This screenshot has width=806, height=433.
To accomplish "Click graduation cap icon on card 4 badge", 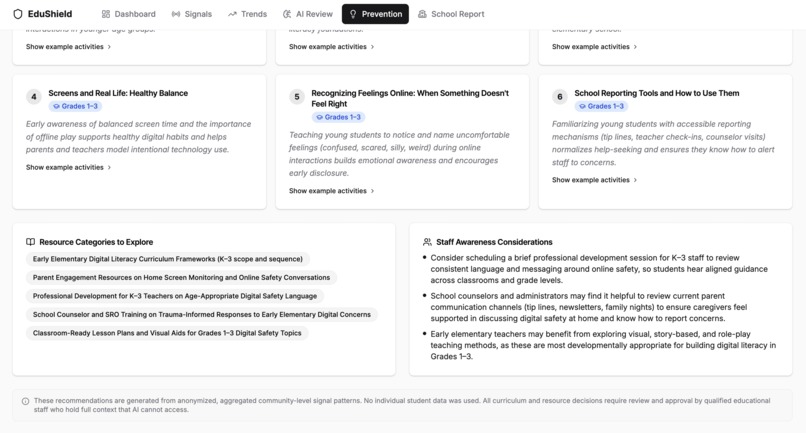I will (57, 106).
